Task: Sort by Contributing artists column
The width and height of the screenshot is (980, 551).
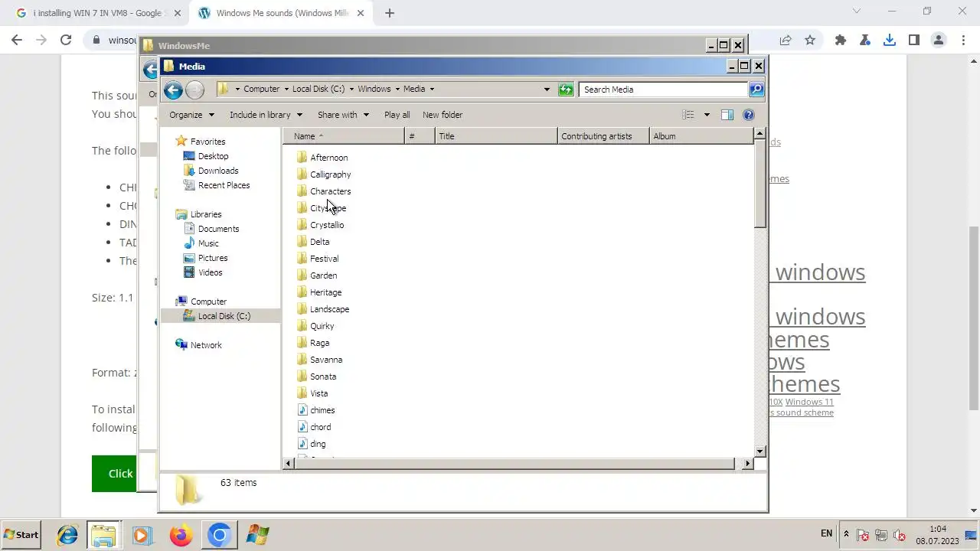Action: pos(603,136)
